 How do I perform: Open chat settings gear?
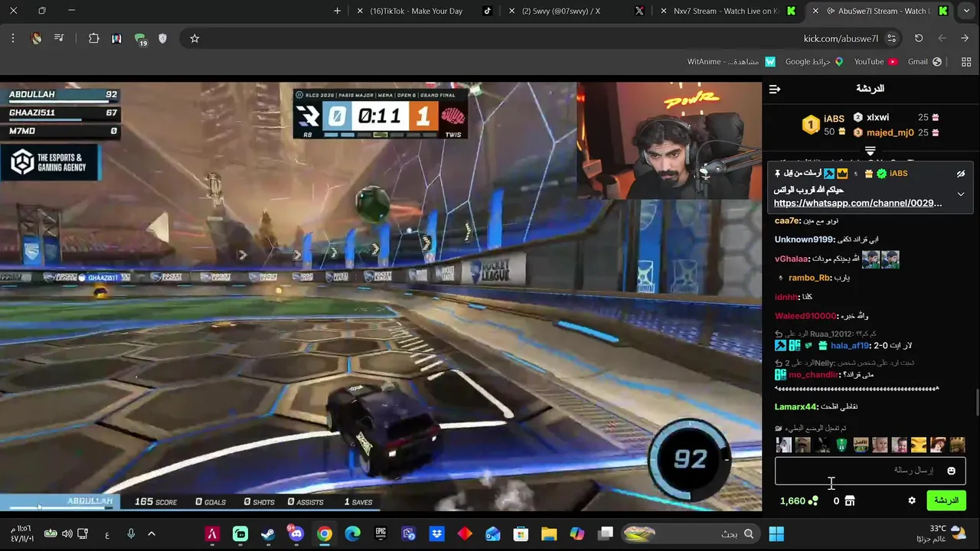point(912,500)
